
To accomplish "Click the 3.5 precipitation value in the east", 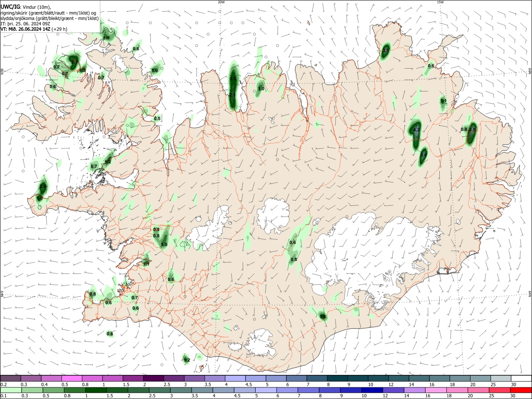I will point(472,130).
